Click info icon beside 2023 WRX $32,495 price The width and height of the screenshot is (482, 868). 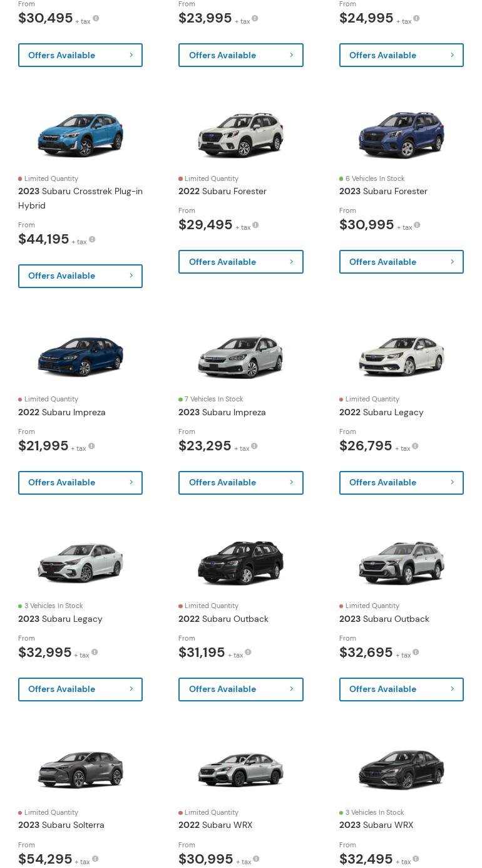point(416,859)
